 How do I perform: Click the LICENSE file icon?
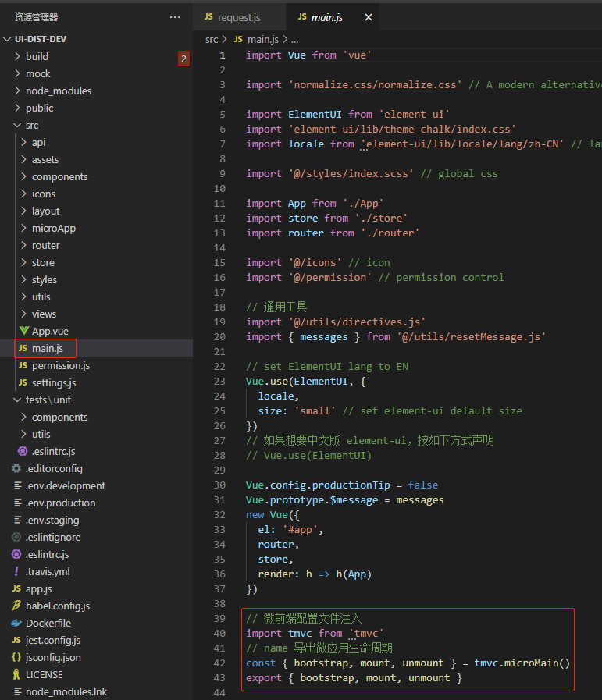pyautogui.click(x=16, y=674)
